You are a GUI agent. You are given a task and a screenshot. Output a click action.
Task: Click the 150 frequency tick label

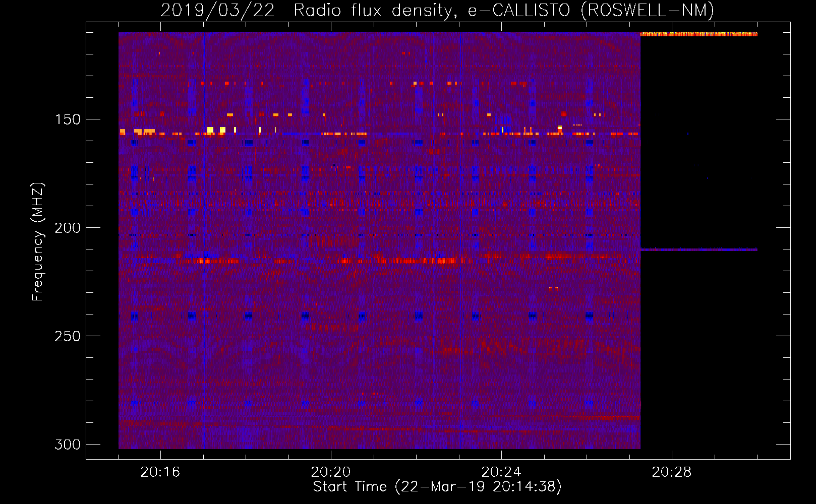[68, 119]
